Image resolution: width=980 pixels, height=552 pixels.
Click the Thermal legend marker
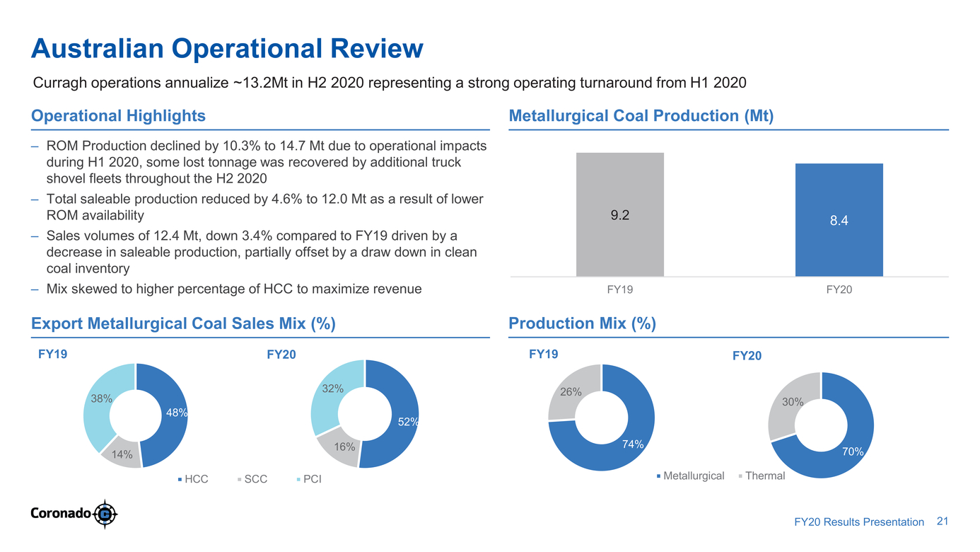(x=740, y=476)
